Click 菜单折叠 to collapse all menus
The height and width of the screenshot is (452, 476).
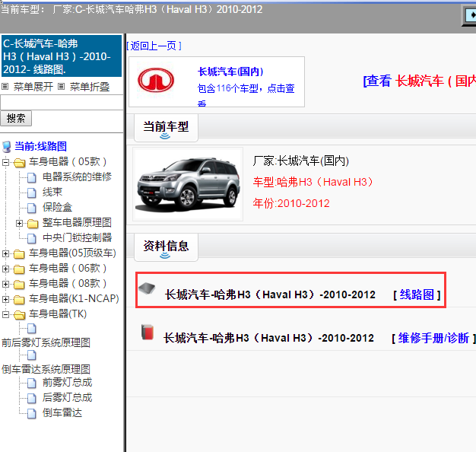pos(90,87)
